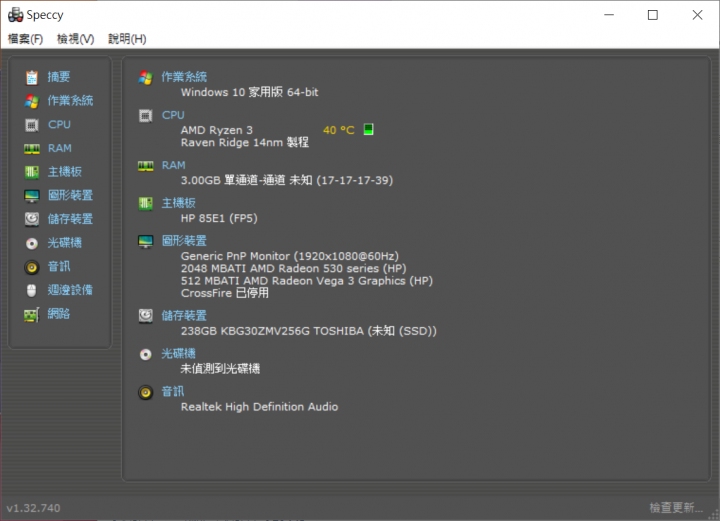Click the Windows 10 家用版 64-bit text
Image resolution: width=720 pixels, height=521 pixels.
point(249,92)
